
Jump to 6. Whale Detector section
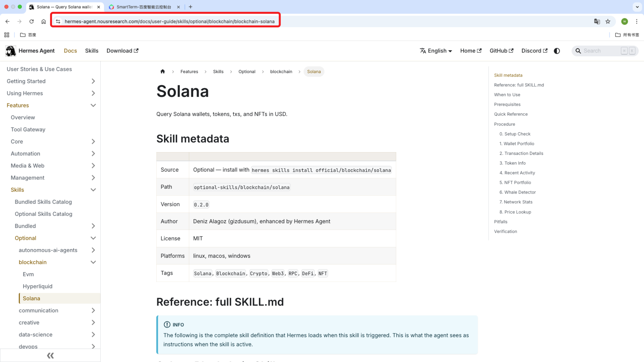(517, 192)
